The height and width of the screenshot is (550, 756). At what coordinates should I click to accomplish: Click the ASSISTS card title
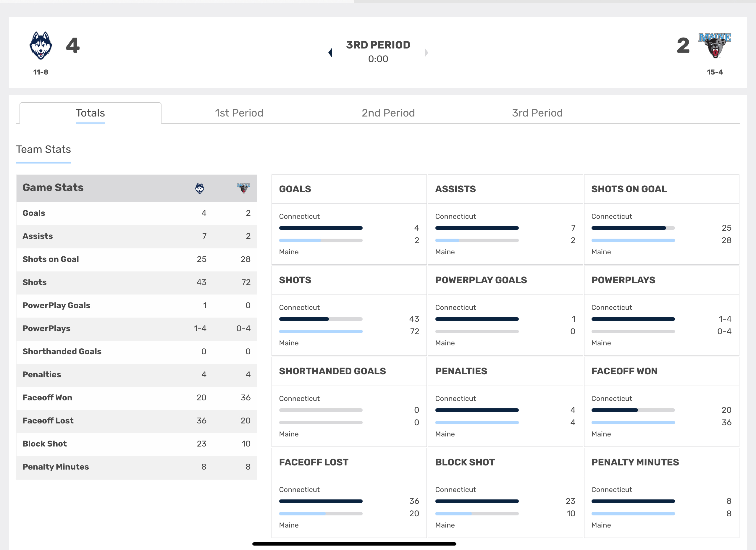[x=455, y=189]
